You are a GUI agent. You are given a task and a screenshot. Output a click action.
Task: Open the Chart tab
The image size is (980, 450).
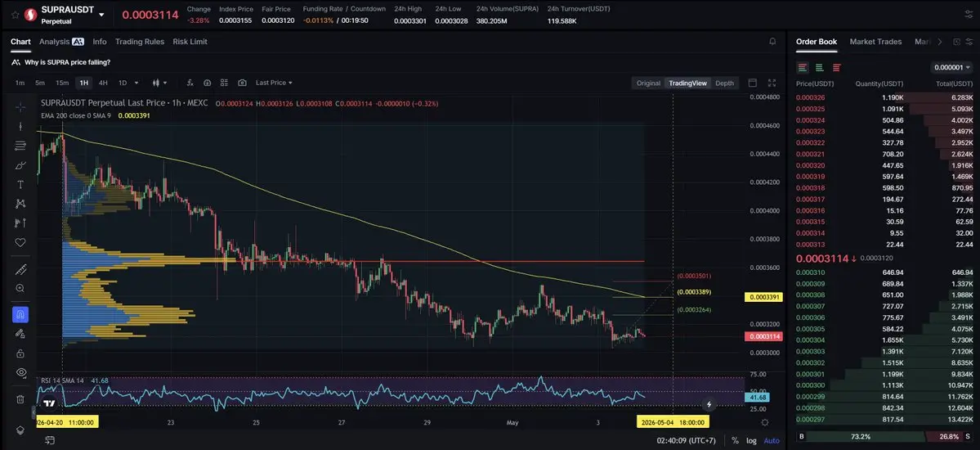(20, 41)
